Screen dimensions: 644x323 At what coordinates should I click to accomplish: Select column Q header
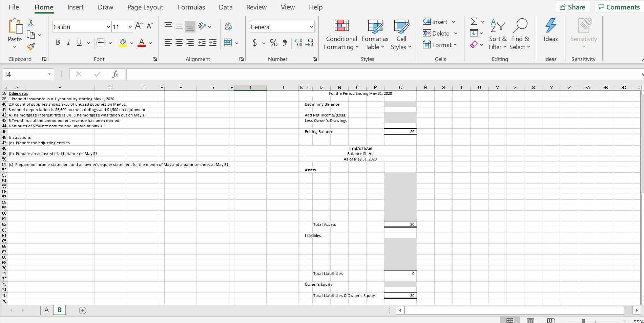point(400,87)
